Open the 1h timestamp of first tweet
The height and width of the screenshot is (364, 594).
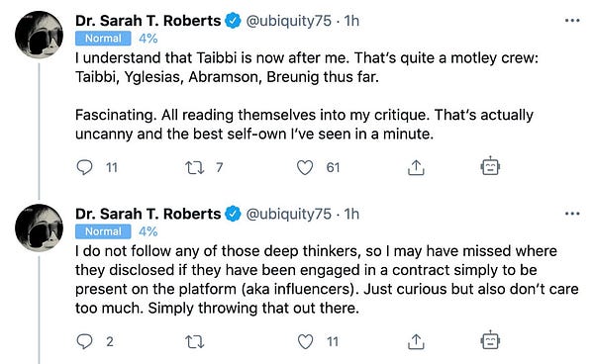point(351,21)
